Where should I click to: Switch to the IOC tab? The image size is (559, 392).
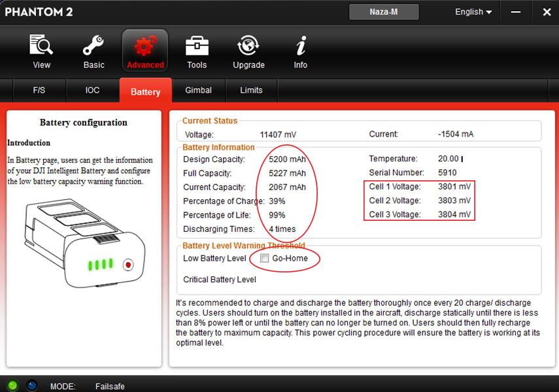click(92, 90)
